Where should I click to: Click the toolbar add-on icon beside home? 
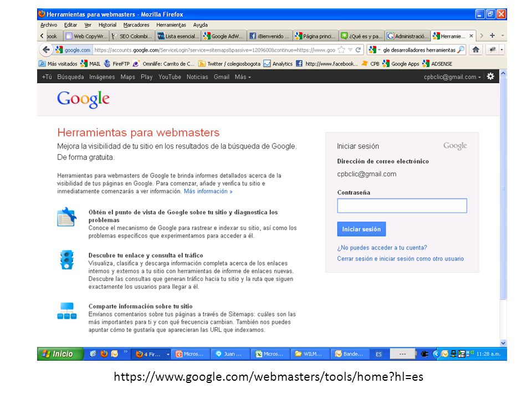pyautogui.click(x=492, y=50)
